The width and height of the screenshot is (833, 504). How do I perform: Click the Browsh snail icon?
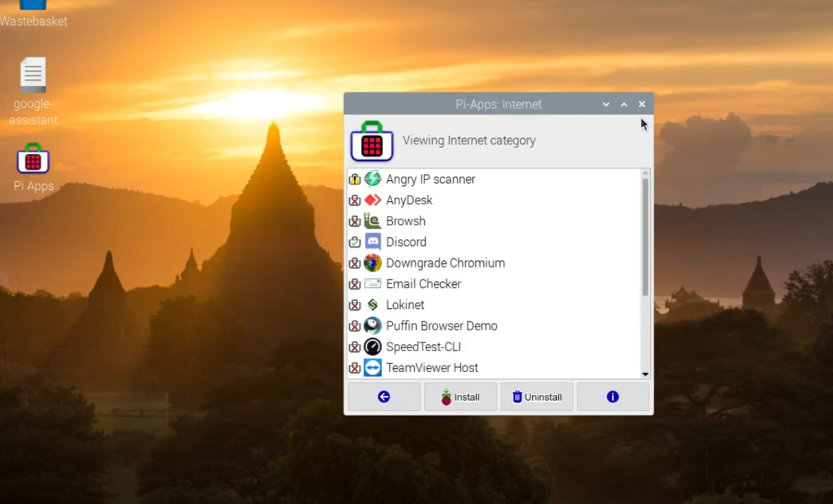click(373, 221)
